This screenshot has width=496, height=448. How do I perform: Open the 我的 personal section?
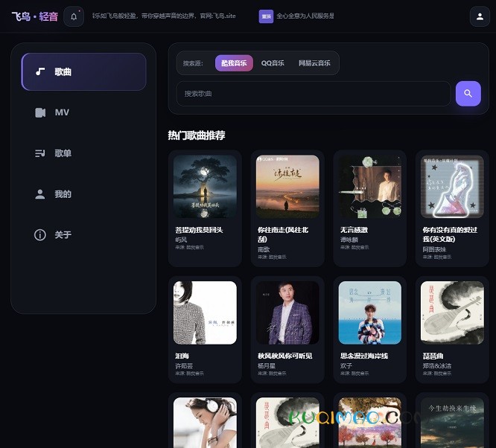(x=84, y=194)
